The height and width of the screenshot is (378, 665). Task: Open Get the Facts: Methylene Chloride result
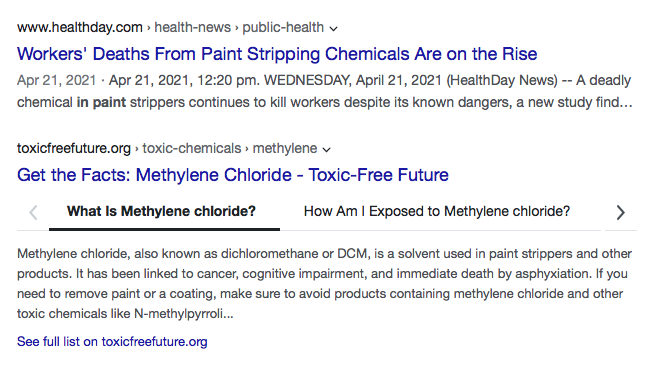[233, 175]
